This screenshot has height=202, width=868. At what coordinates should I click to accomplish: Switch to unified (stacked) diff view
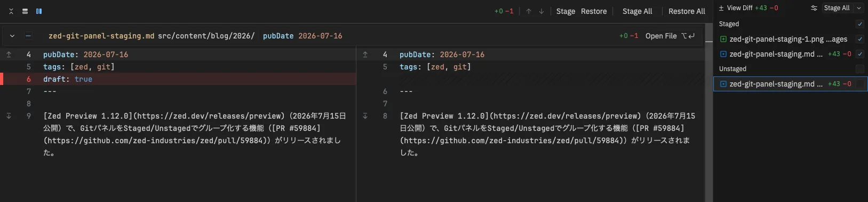pos(25,11)
